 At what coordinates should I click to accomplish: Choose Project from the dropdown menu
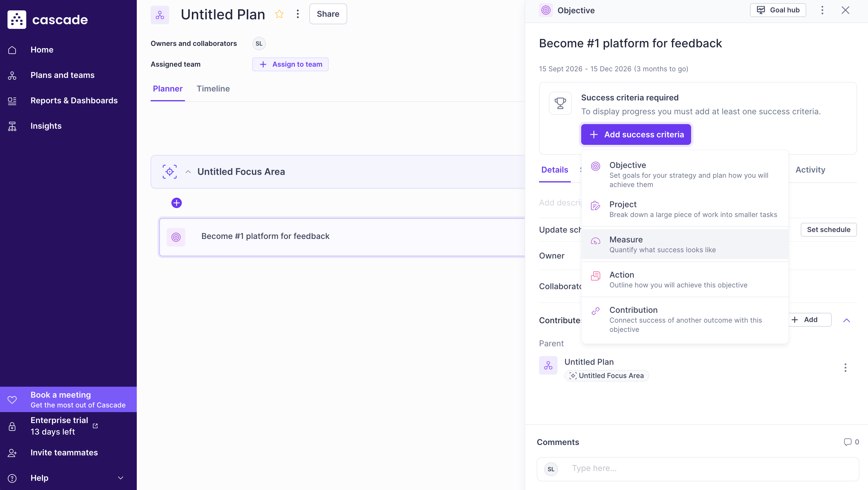coord(685,209)
